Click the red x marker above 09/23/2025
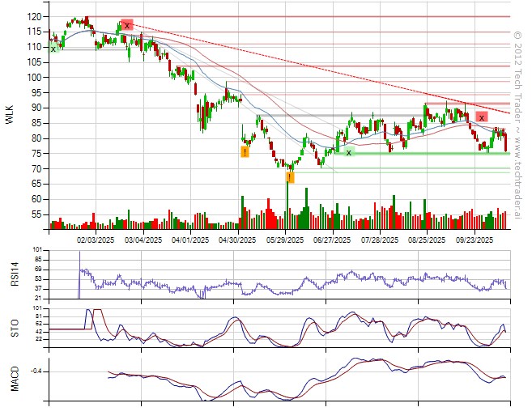The height and width of the screenshot is (416, 532). coord(481,117)
